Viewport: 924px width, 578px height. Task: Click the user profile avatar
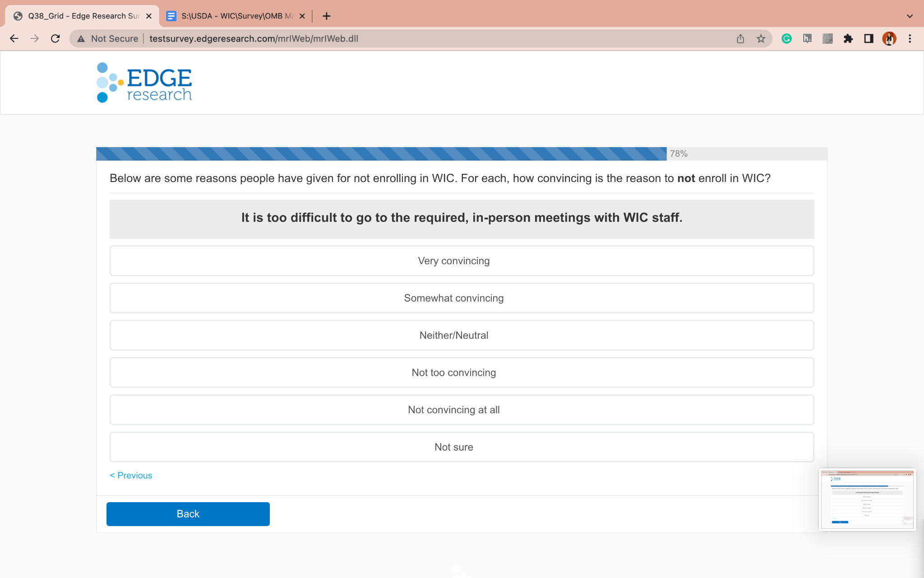point(889,38)
